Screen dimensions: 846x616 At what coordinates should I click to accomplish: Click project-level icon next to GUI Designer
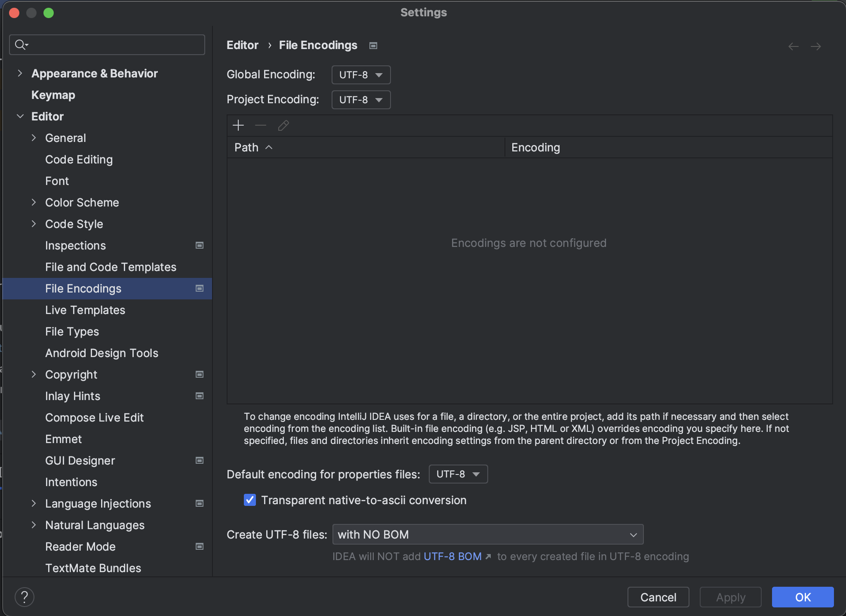(x=200, y=460)
